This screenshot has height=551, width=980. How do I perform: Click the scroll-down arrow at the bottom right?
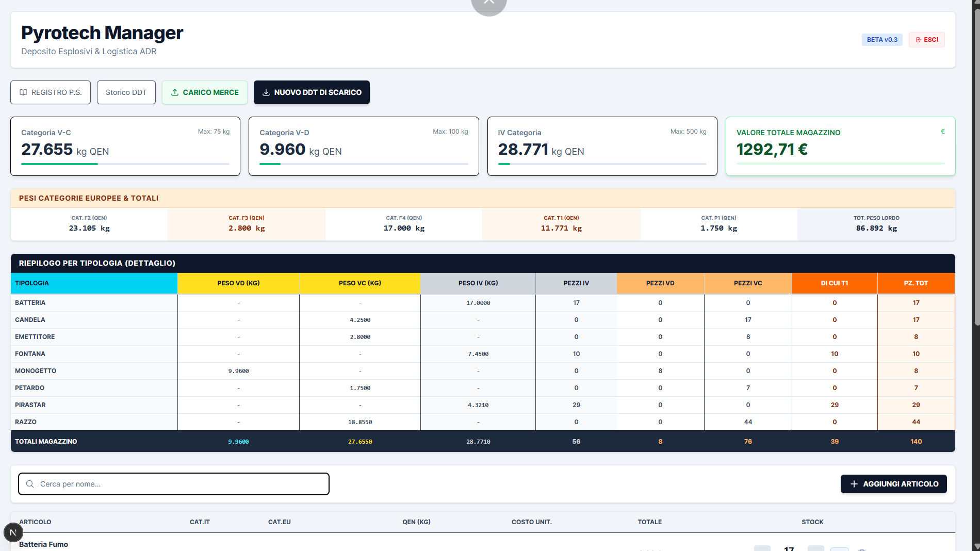[975, 546]
